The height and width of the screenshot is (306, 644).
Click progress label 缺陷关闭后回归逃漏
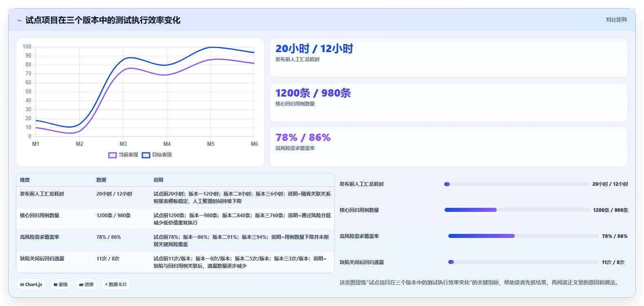[362, 262]
